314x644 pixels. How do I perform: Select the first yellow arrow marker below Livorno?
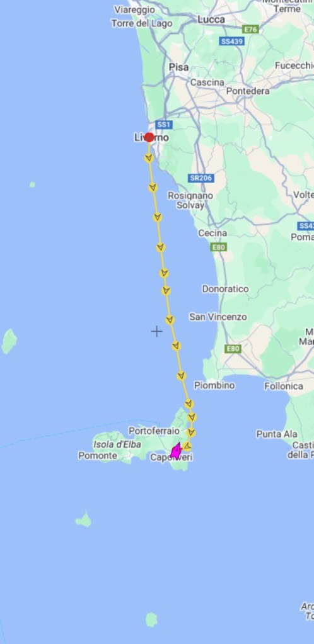click(149, 158)
